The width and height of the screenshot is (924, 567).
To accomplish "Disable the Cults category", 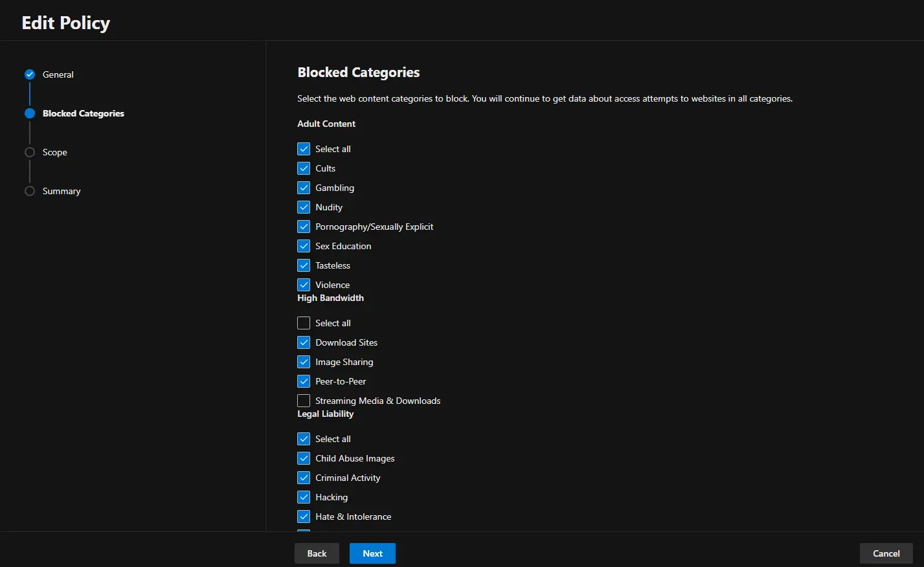I will click(303, 168).
